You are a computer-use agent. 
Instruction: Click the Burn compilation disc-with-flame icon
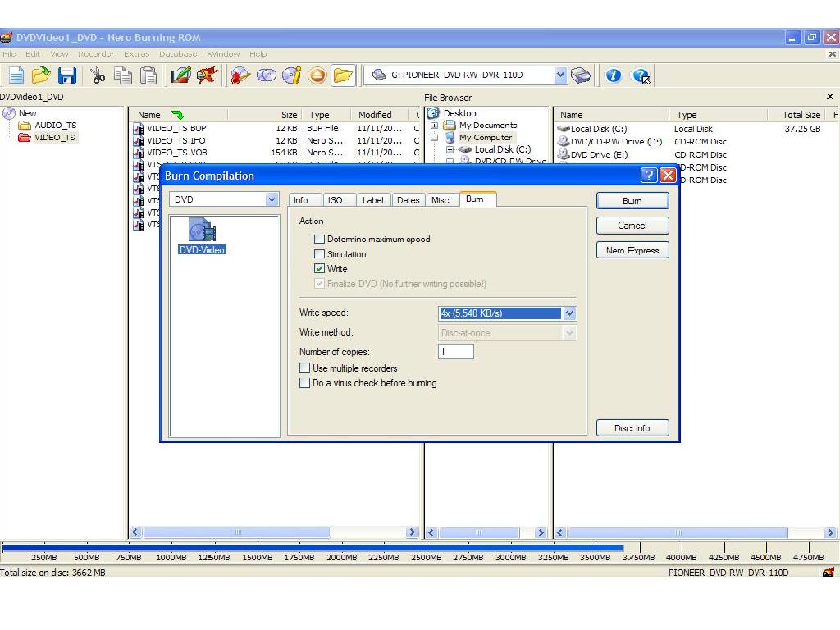(x=240, y=75)
